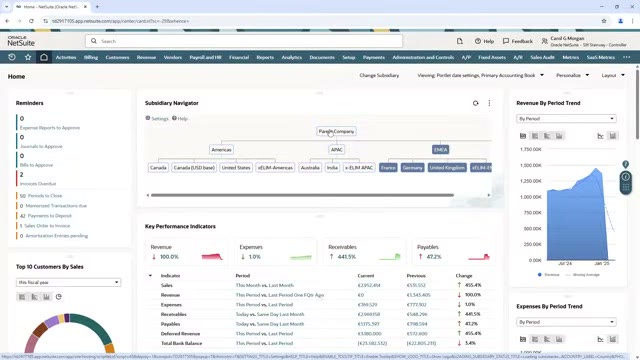The height and width of the screenshot is (360, 640).
Task: Click the Germany subsidiary node
Action: (x=412, y=168)
